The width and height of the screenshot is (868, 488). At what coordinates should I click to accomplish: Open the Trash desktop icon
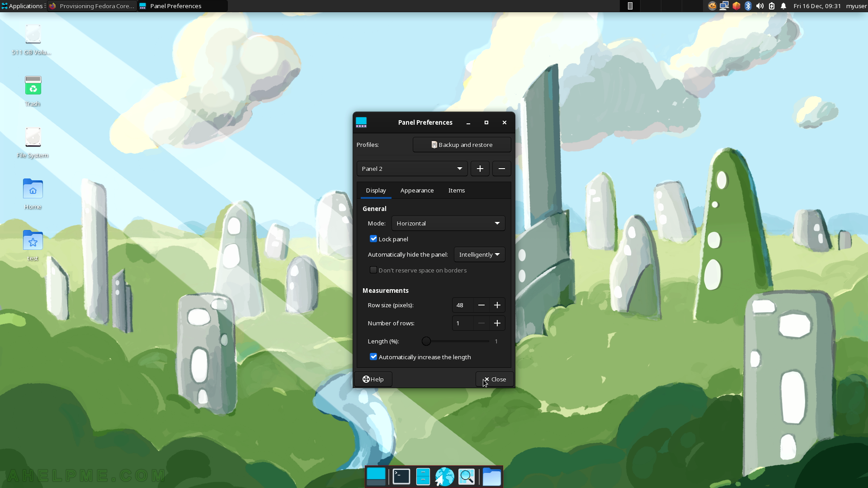[x=33, y=86]
